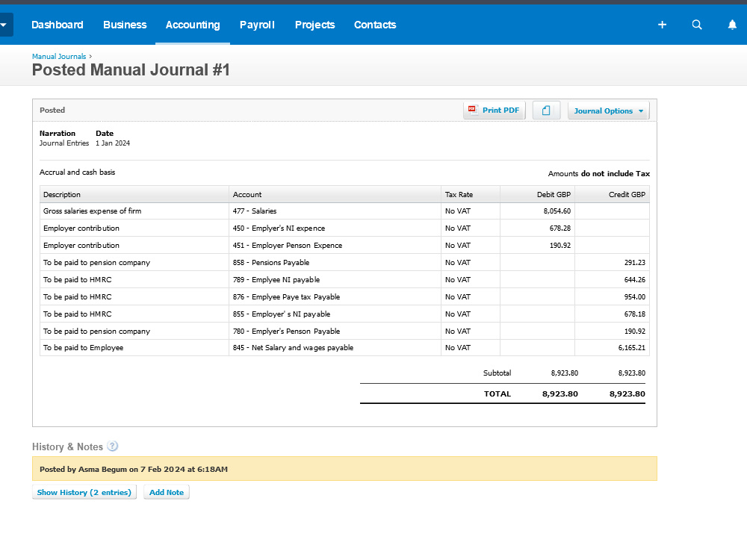Open the global search magnifier icon
Viewport: 747px width, 560px height.
697,25
